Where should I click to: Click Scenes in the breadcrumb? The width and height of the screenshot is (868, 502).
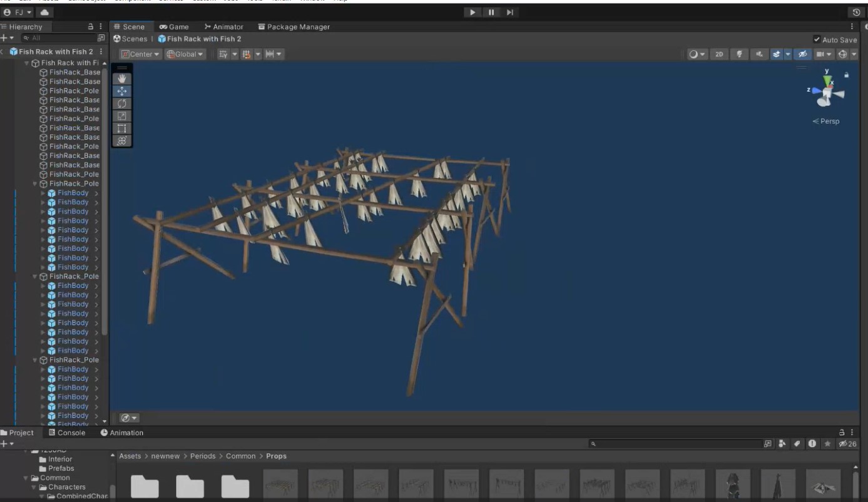130,39
